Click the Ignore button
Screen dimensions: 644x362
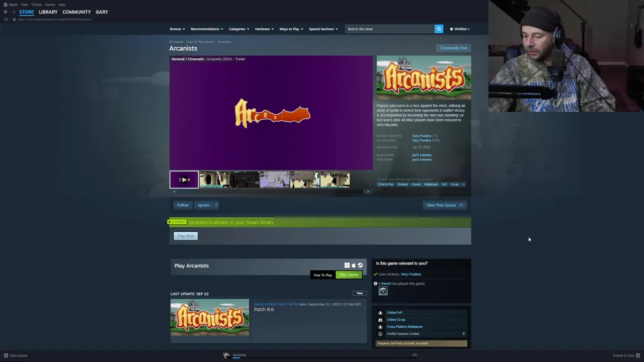203,205
